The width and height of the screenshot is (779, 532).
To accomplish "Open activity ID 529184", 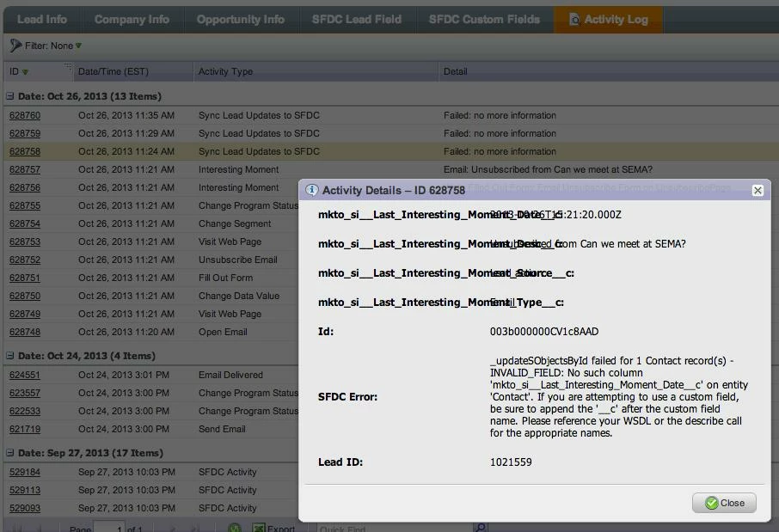I will pos(25,472).
